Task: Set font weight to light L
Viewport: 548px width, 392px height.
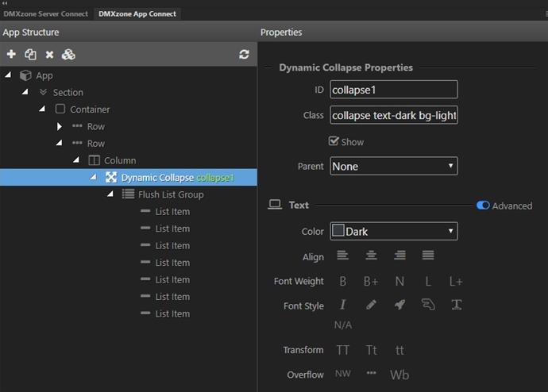Action: click(428, 281)
